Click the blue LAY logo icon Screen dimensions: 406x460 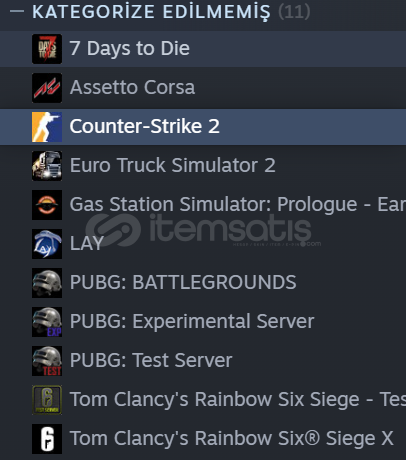click(x=47, y=244)
